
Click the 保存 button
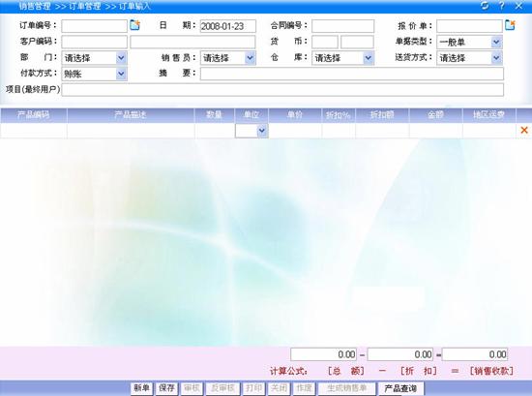[x=166, y=388]
